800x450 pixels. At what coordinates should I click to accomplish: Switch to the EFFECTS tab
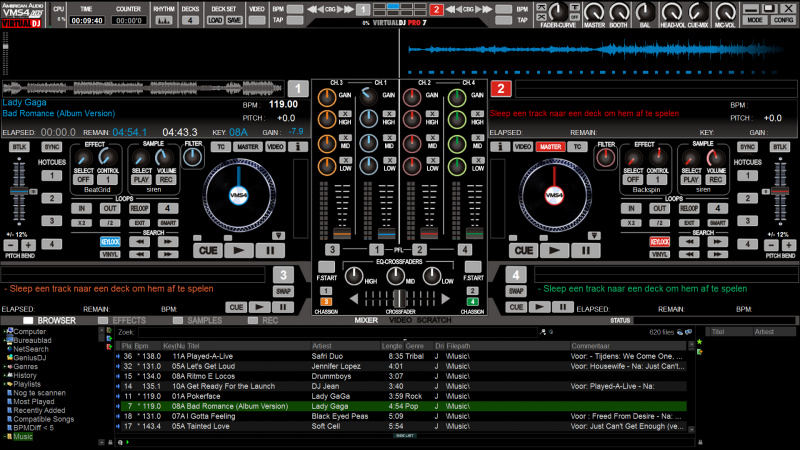click(x=122, y=320)
